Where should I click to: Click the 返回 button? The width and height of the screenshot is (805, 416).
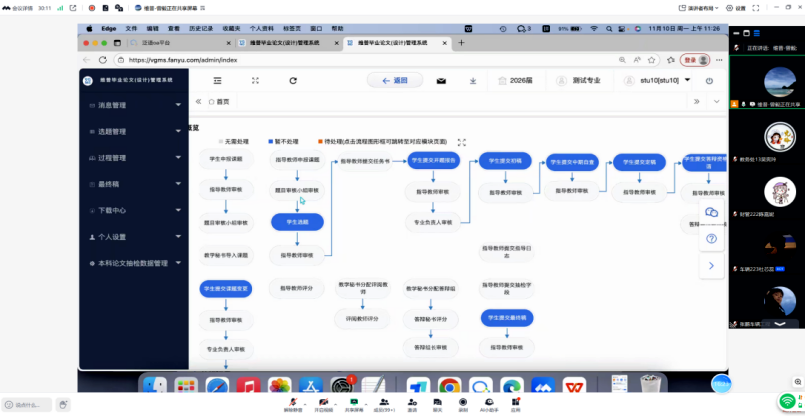(395, 80)
